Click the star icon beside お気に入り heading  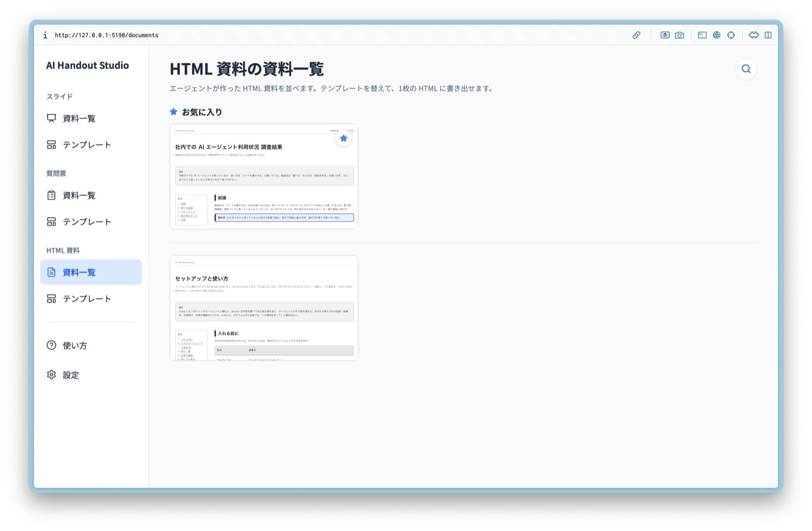[x=174, y=112]
